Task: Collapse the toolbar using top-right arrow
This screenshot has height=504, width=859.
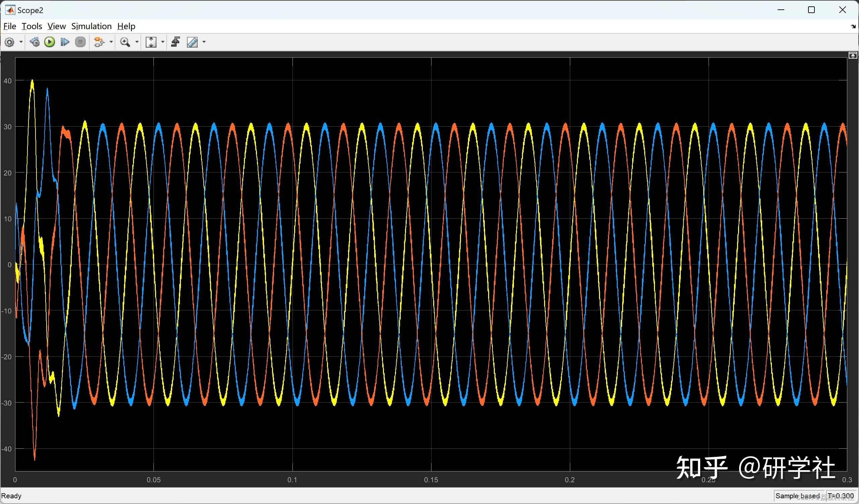Action: point(854,26)
